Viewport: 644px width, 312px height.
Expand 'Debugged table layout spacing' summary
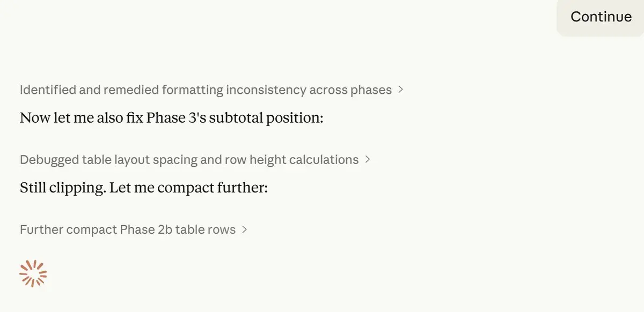pos(189,159)
